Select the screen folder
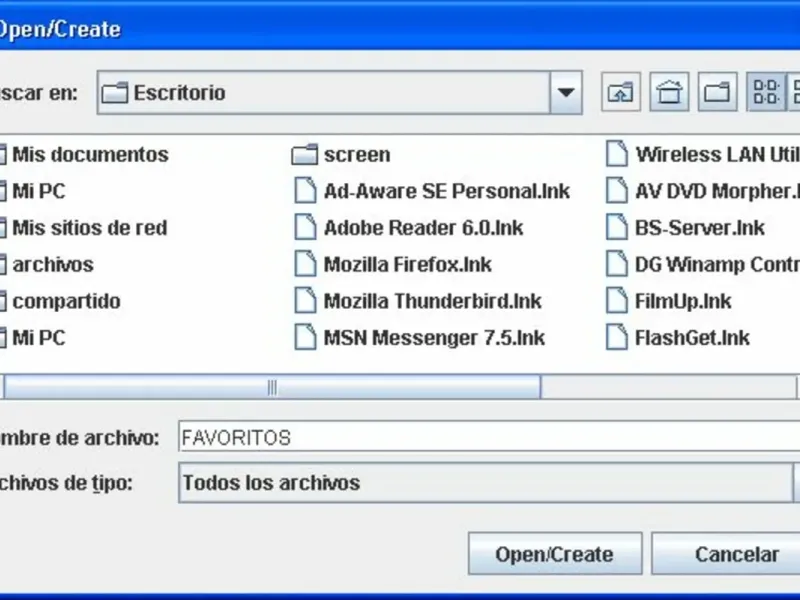This screenshot has height=600, width=800. pos(357,155)
